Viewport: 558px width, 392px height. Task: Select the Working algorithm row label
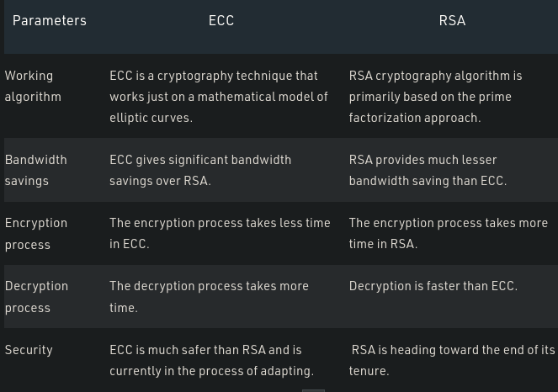tap(33, 86)
